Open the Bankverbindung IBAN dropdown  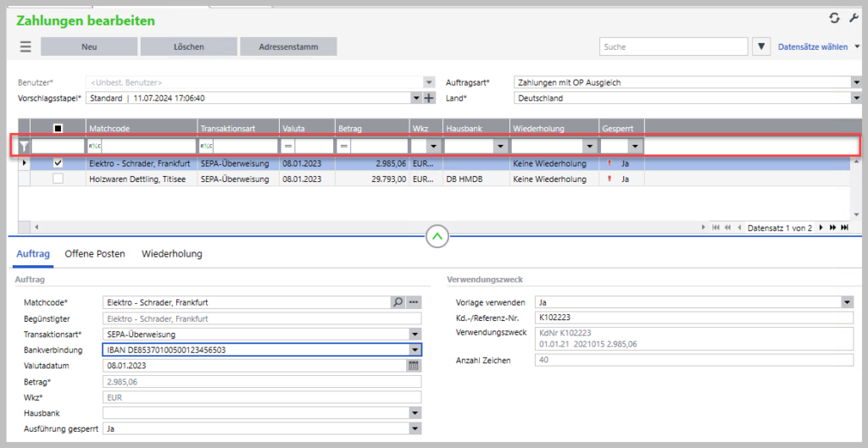415,350
